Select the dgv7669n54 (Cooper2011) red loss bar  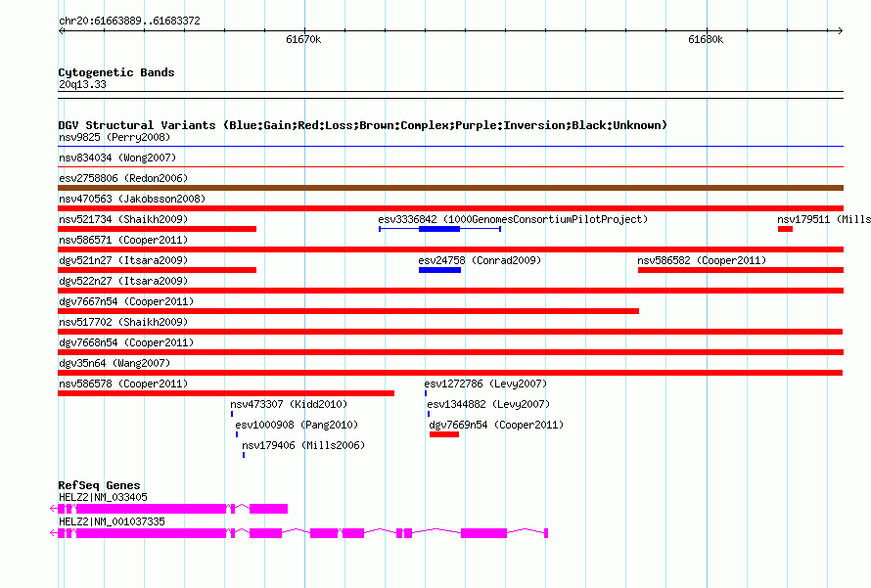pyautogui.click(x=444, y=434)
